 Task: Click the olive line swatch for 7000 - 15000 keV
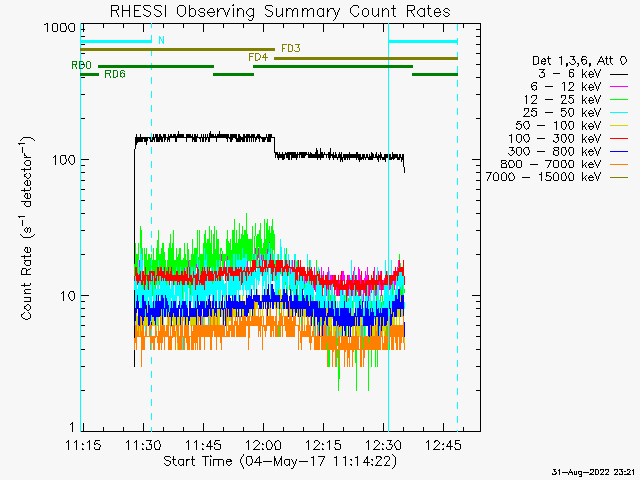(x=619, y=177)
